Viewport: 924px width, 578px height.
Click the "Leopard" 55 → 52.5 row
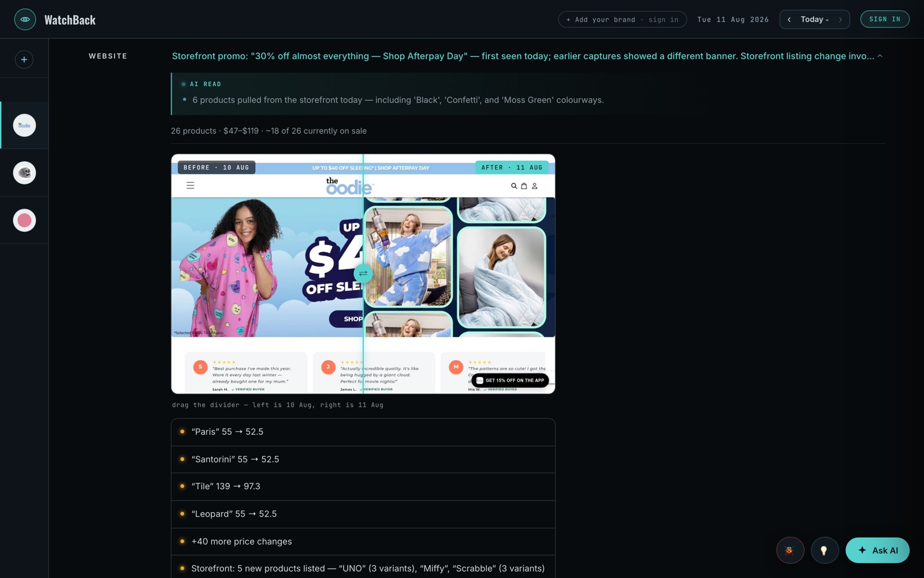363,514
